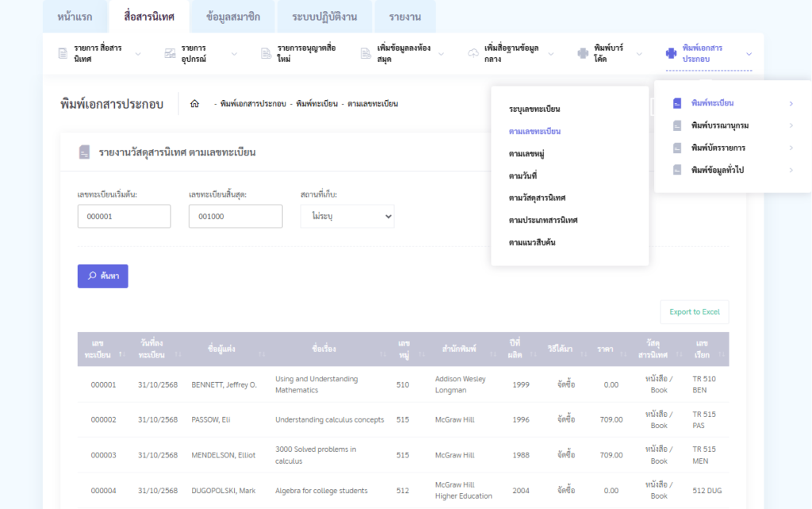The height and width of the screenshot is (509, 812).
Task: Click the รายการ สื่อสารนิเทศ document icon
Action: tap(63, 53)
